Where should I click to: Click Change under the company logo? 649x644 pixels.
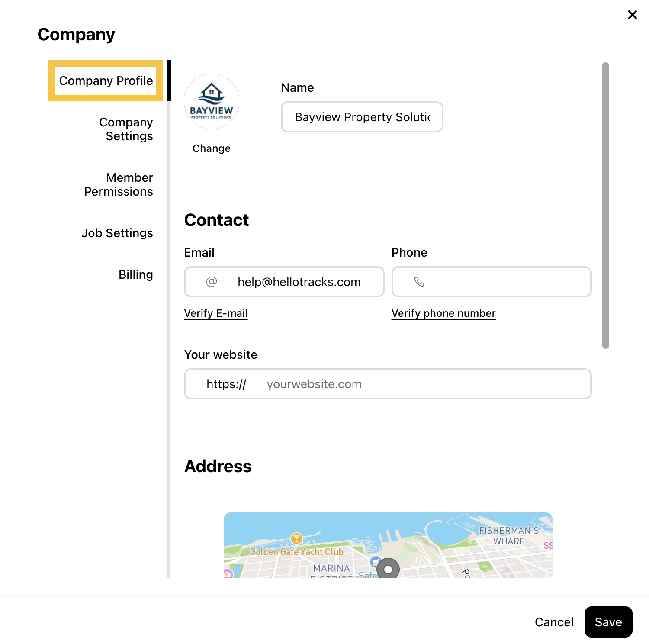click(x=212, y=148)
